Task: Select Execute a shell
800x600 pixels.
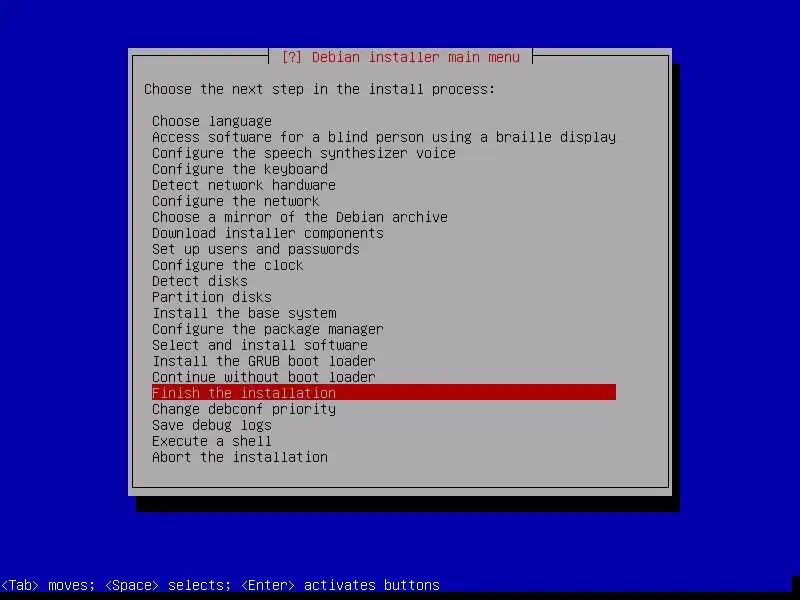Action: coord(384,441)
